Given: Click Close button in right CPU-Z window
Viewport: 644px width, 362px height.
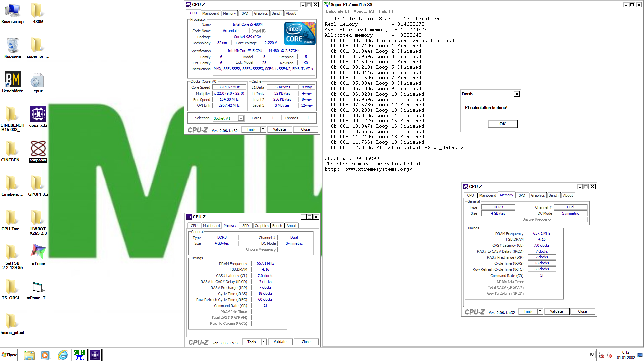Looking at the screenshot, I should tap(582, 311).
